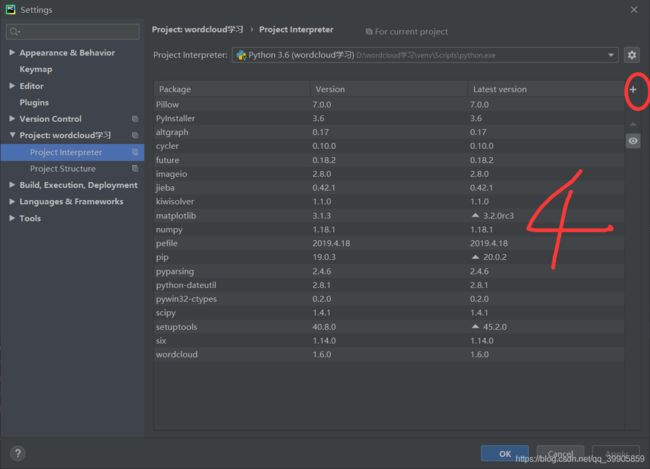Select the six package row

tap(389, 340)
